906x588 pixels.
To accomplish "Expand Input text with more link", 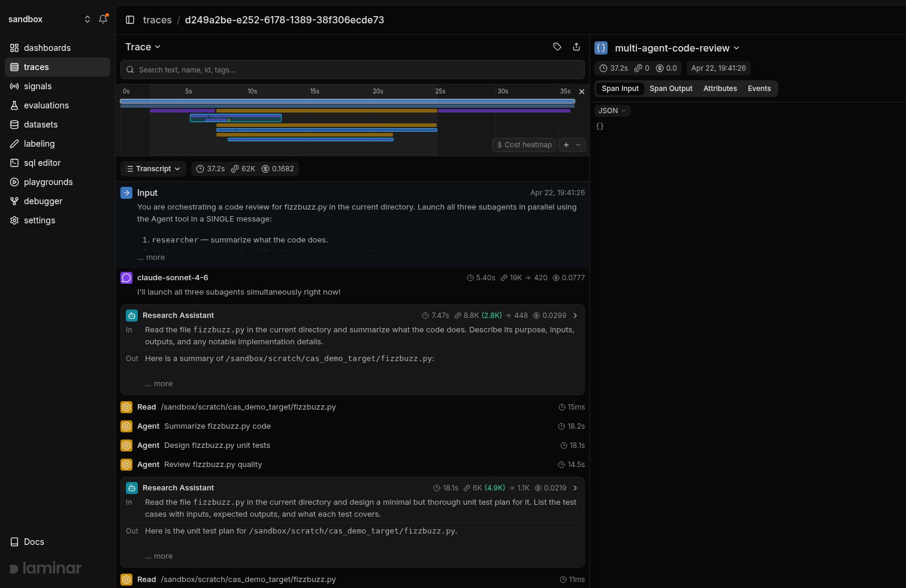I will [x=151, y=257].
